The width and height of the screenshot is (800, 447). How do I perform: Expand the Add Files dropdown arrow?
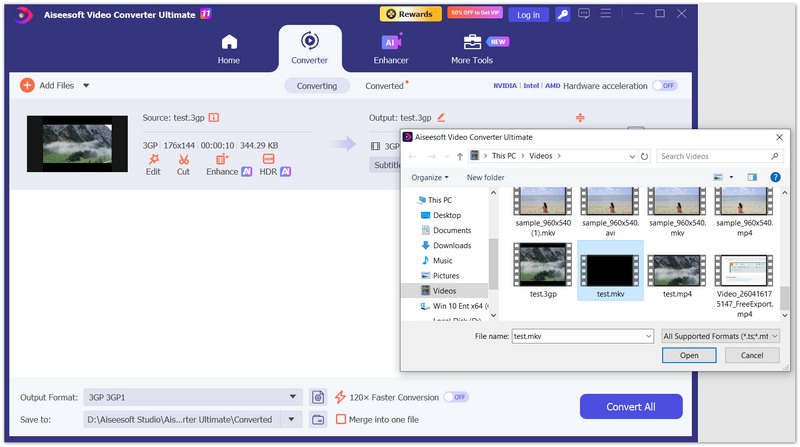coord(86,85)
